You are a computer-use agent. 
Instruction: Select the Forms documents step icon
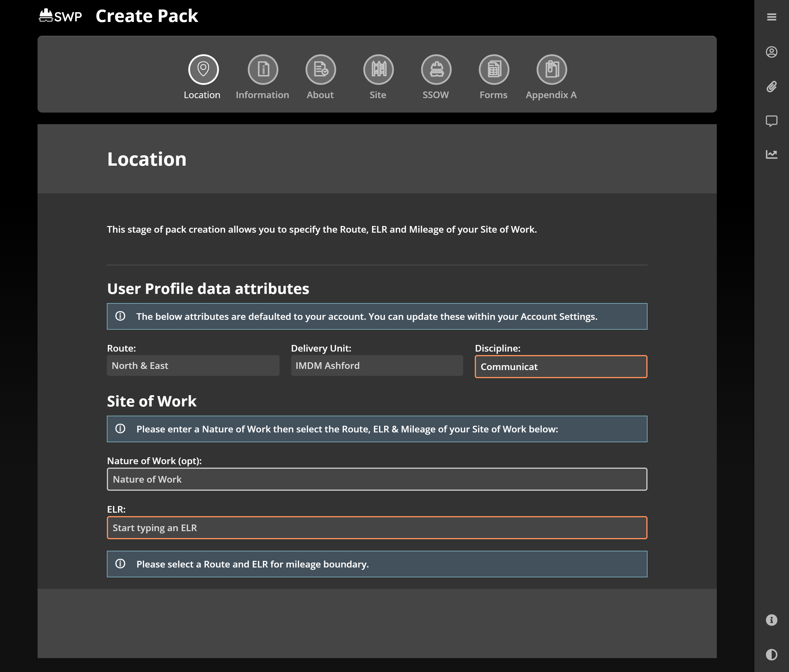494,70
